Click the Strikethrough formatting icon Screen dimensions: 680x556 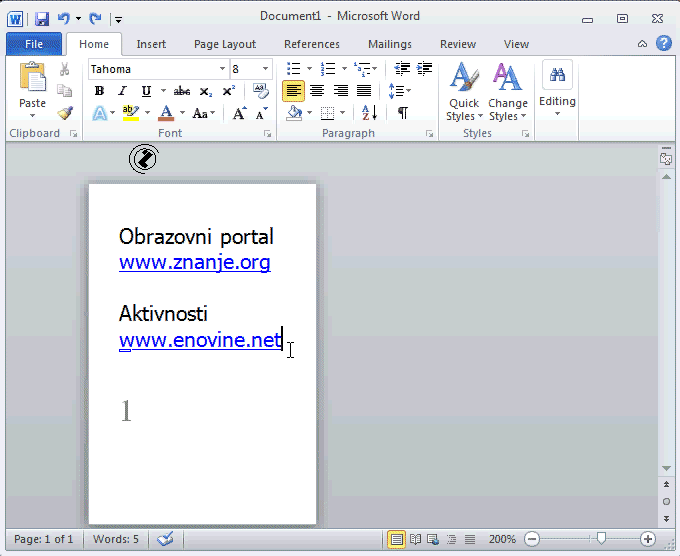click(x=182, y=91)
